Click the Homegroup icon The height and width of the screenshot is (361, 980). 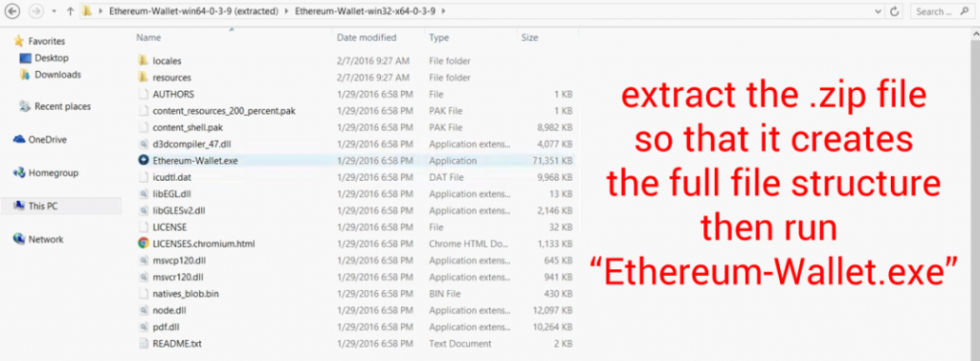[x=19, y=172]
